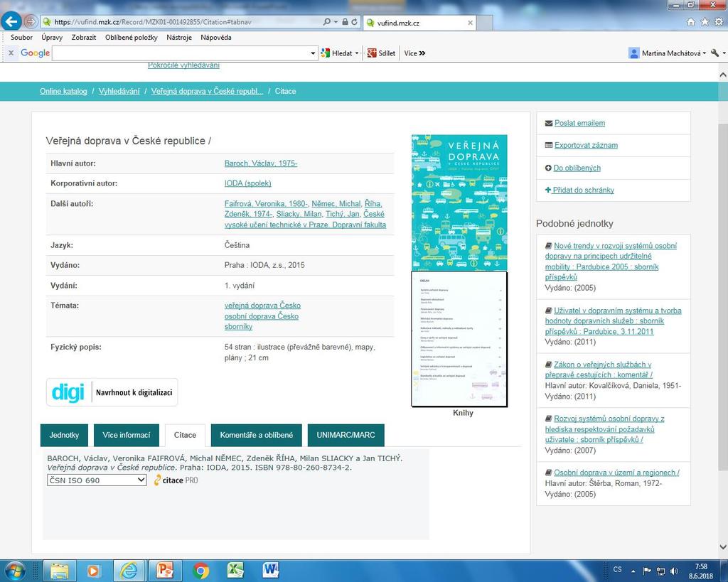The height and width of the screenshot is (582, 728).
Task: Click the Hledat search button in Google toolbar
Action: click(x=338, y=53)
